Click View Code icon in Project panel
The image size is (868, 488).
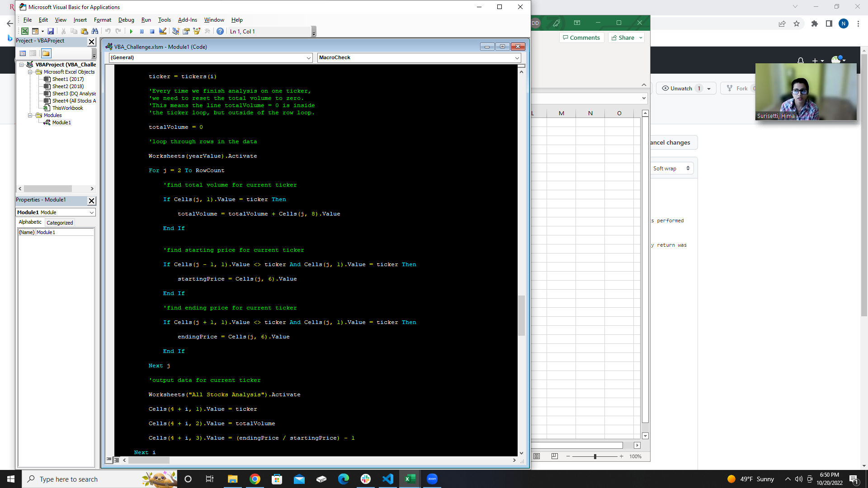23,53
